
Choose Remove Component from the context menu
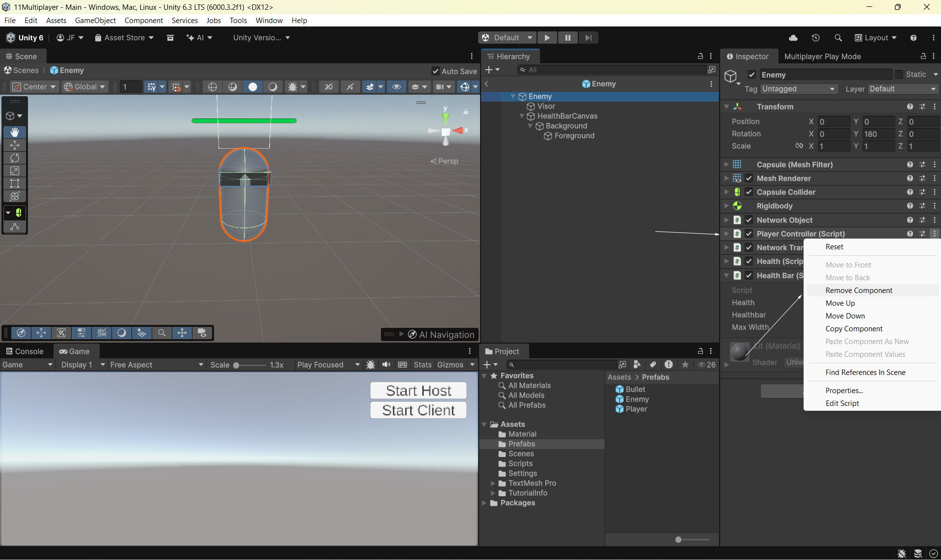(859, 291)
